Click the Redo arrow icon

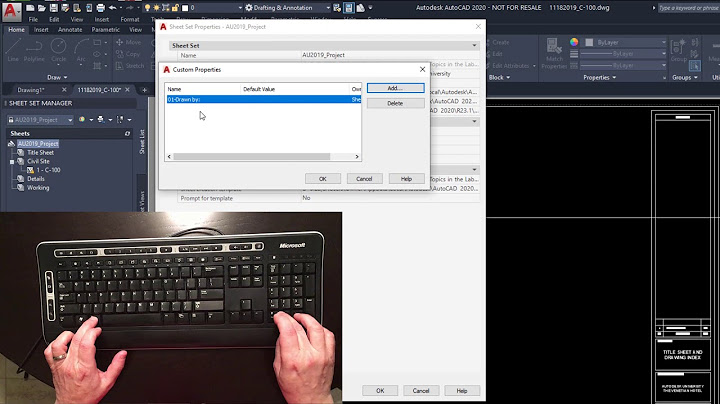[x=130, y=8]
